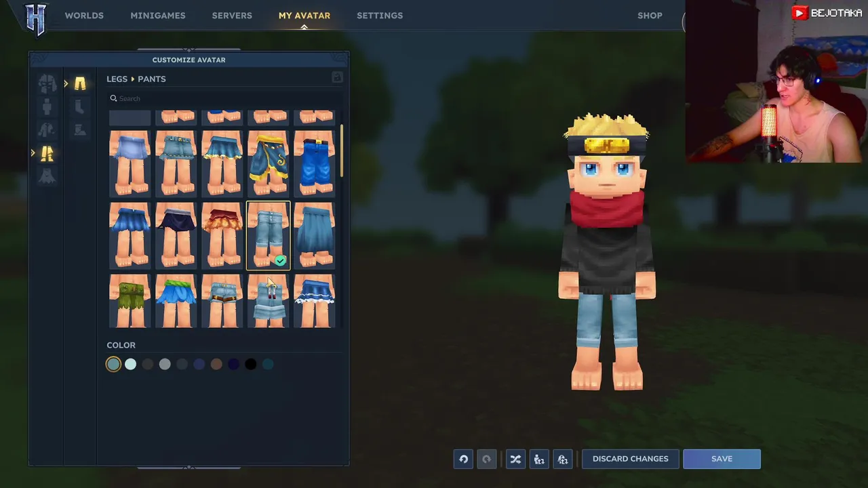Screen dimensions: 868x488
Task: Choose the light blue denim skirt
Action: [x=130, y=163]
